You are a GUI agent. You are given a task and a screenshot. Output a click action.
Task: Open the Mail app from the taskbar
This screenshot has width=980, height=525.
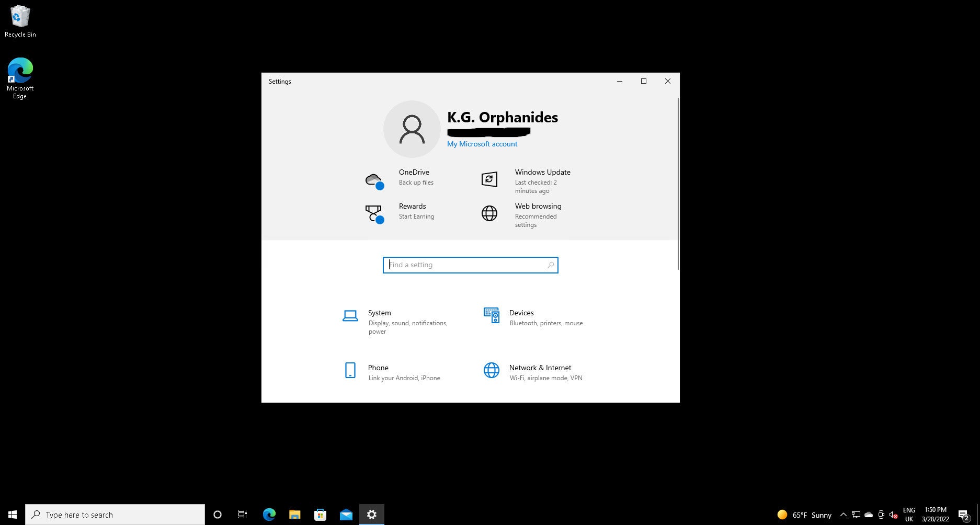pos(346,515)
